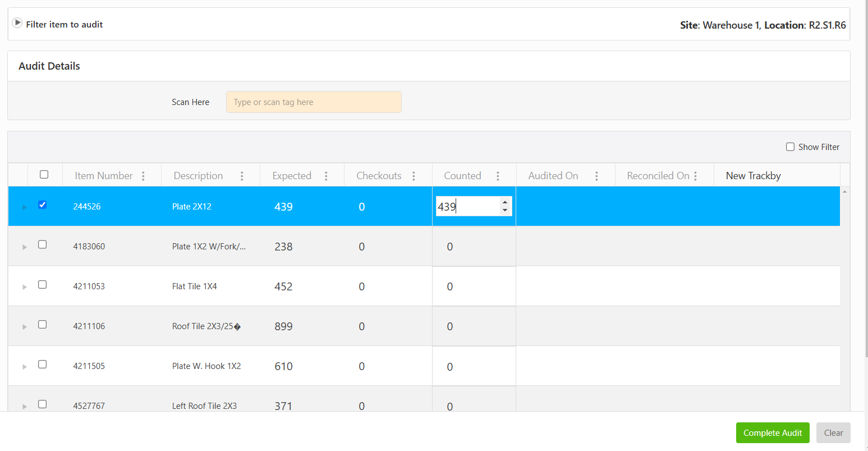Click the New Trackby column header
This screenshot has height=451, width=868.
tap(753, 176)
